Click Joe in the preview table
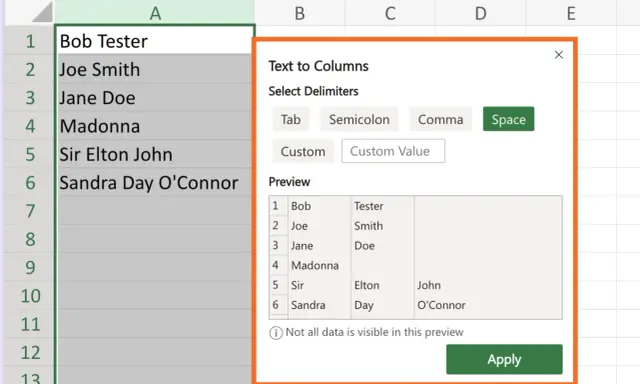 tap(299, 226)
